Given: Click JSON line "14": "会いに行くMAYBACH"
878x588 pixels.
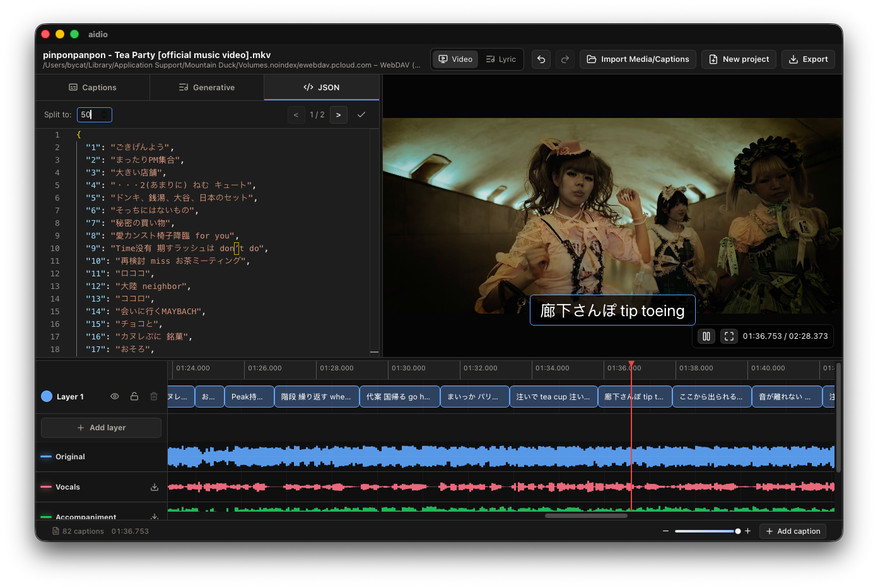Looking at the screenshot, I should coord(146,311).
